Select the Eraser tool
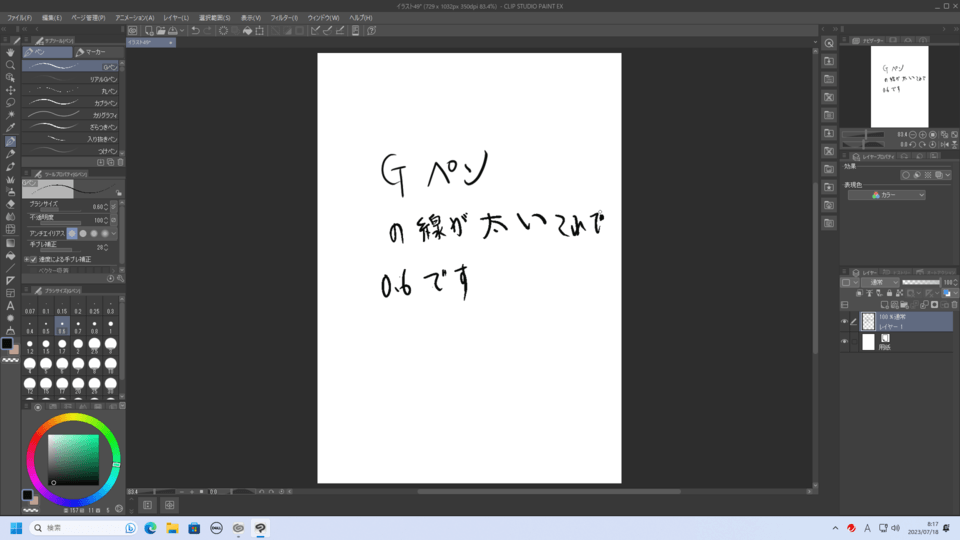Viewport: 960px width, 540px height. [10, 204]
